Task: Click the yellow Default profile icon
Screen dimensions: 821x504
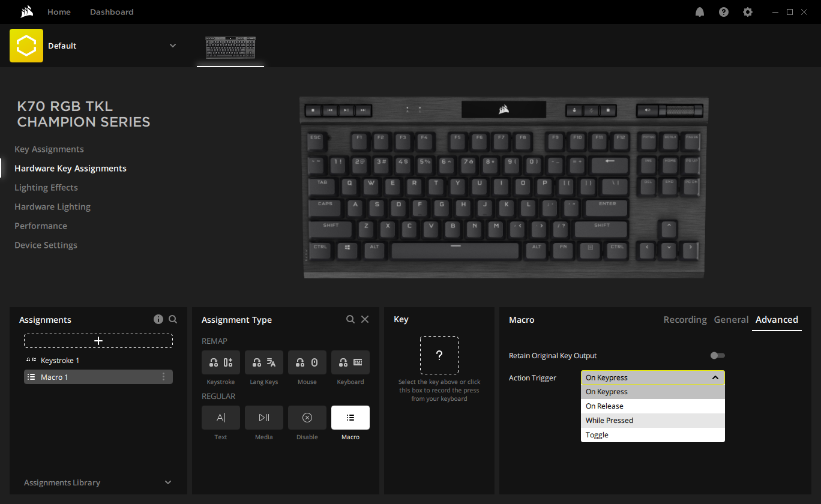Action: click(x=26, y=46)
